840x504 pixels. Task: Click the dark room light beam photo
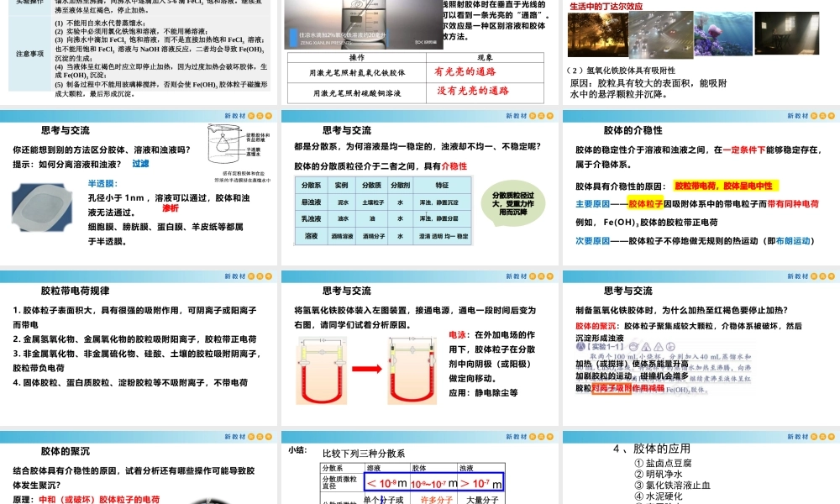coord(787,34)
